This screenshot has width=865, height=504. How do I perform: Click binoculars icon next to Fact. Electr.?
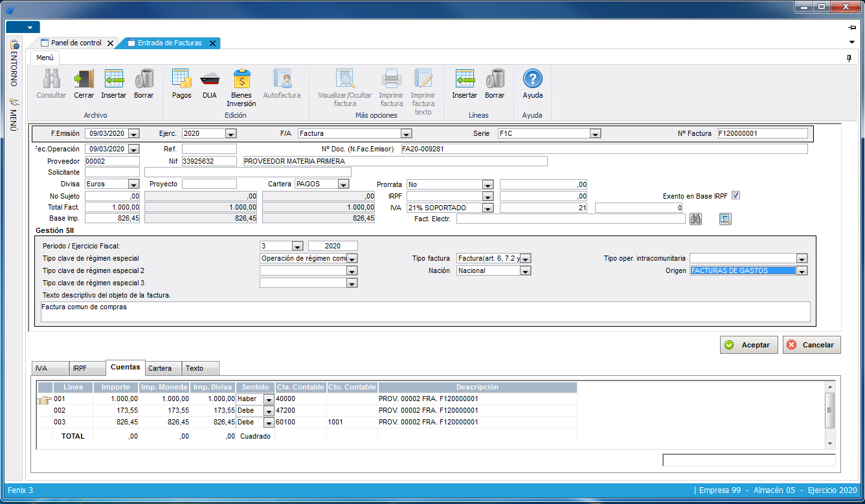pos(696,219)
